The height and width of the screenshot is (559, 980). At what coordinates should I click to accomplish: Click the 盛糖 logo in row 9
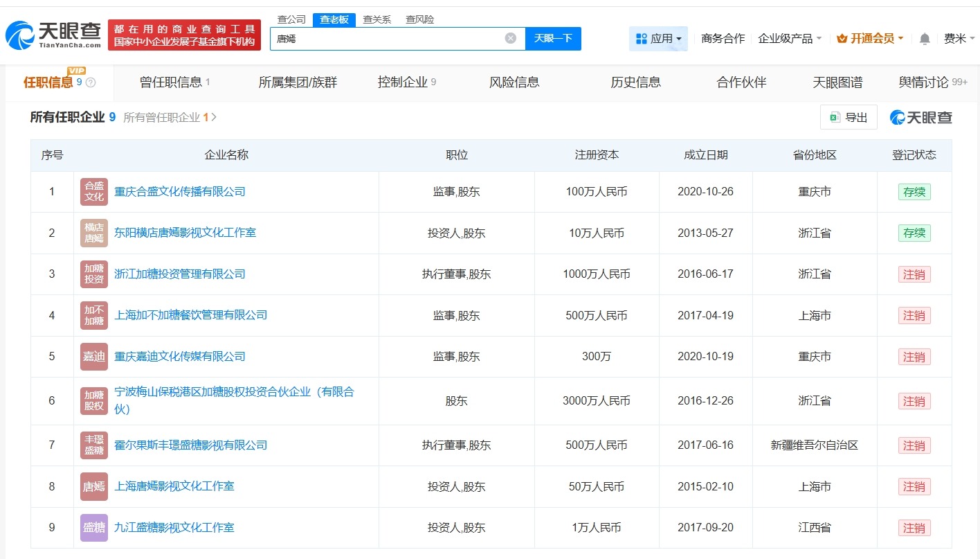(93, 527)
